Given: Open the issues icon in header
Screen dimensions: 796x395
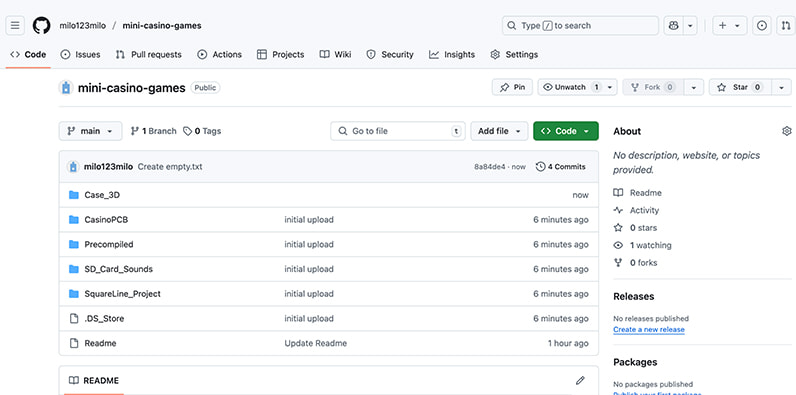Looking at the screenshot, I should coord(761,25).
